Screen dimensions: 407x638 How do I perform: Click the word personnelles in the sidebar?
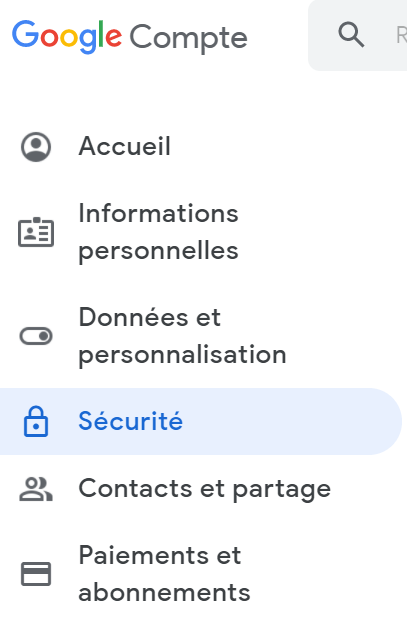pyautogui.click(x=158, y=251)
